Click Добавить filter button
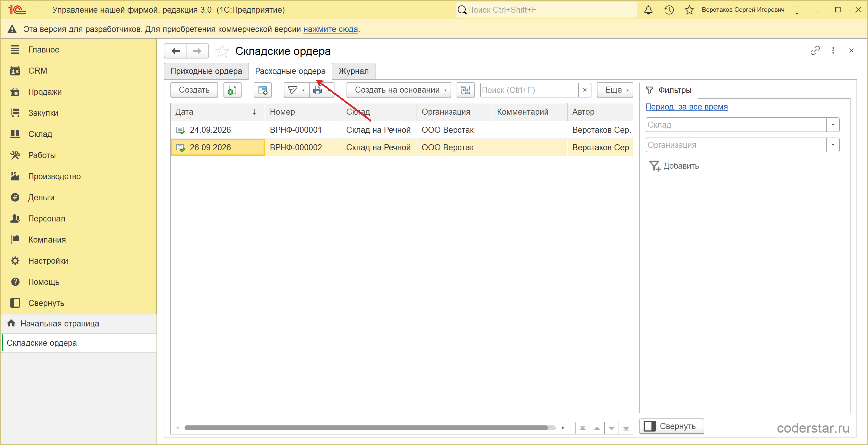Screen dimensions: 868x445 pyautogui.click(x=674, y=166)
